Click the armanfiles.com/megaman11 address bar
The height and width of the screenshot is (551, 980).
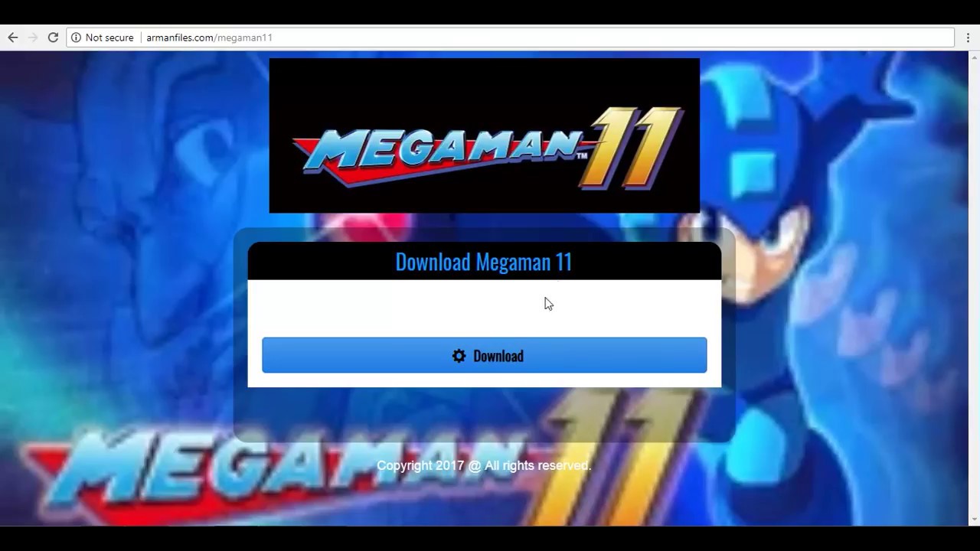(x=510, y=37)
